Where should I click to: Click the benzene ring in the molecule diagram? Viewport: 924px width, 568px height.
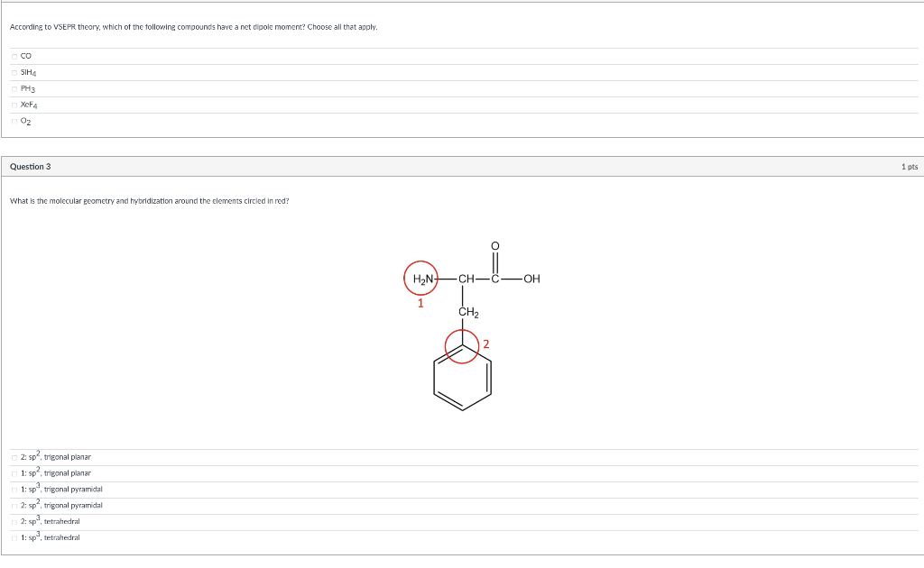pos(463,378)
